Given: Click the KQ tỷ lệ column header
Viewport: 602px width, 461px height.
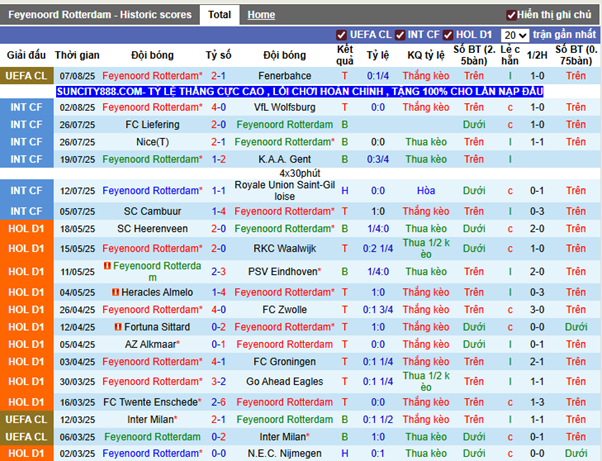Looking at the screenshot, I should click(426, 55).
